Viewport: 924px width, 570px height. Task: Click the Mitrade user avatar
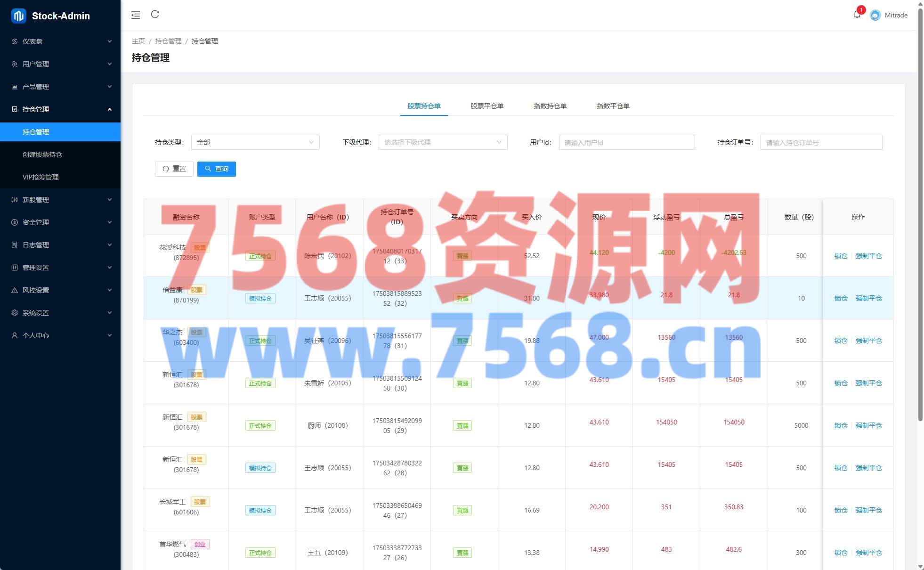click(x=875, y=15)
